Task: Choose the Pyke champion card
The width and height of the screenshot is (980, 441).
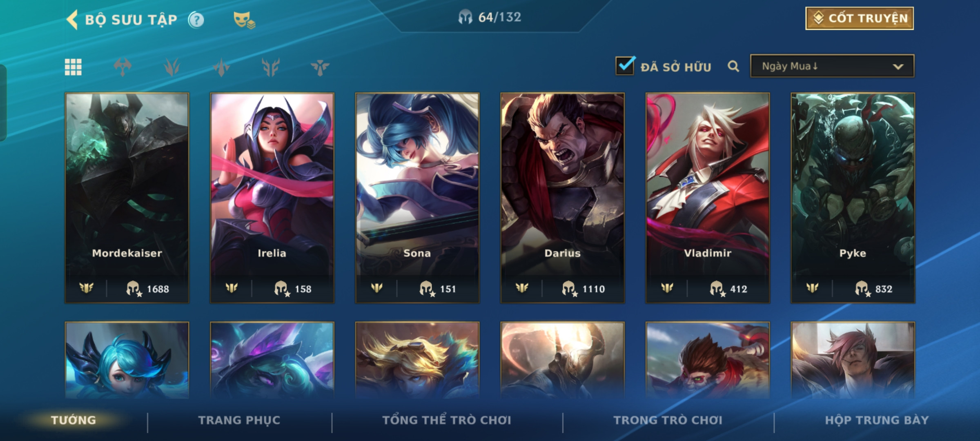Action: pos(853,198)
